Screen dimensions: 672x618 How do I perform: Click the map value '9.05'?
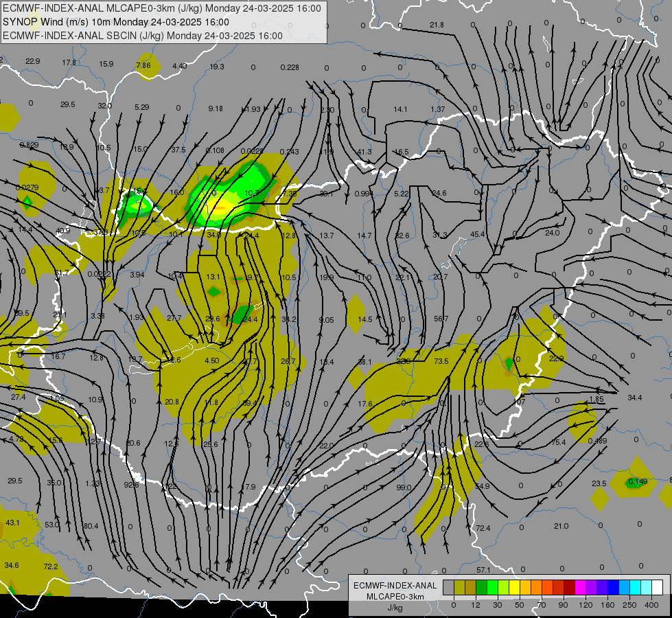[326, 319]
